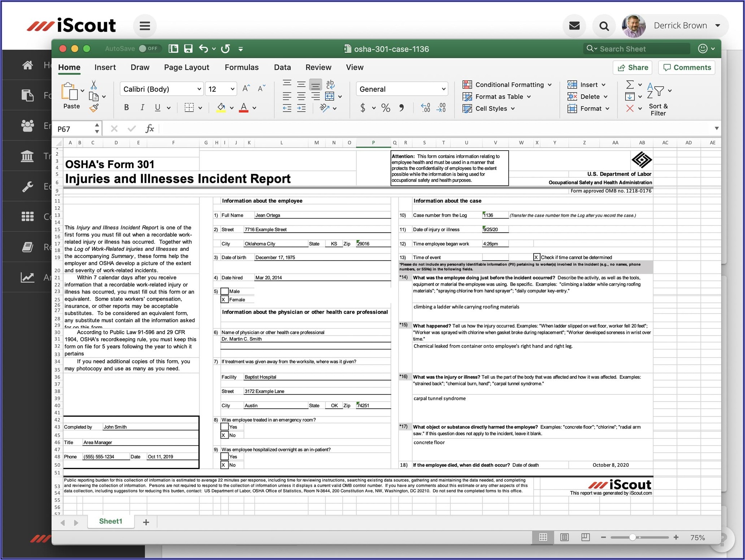Apply italic formatting
745x560 pixels.
[x=142, y=107]
